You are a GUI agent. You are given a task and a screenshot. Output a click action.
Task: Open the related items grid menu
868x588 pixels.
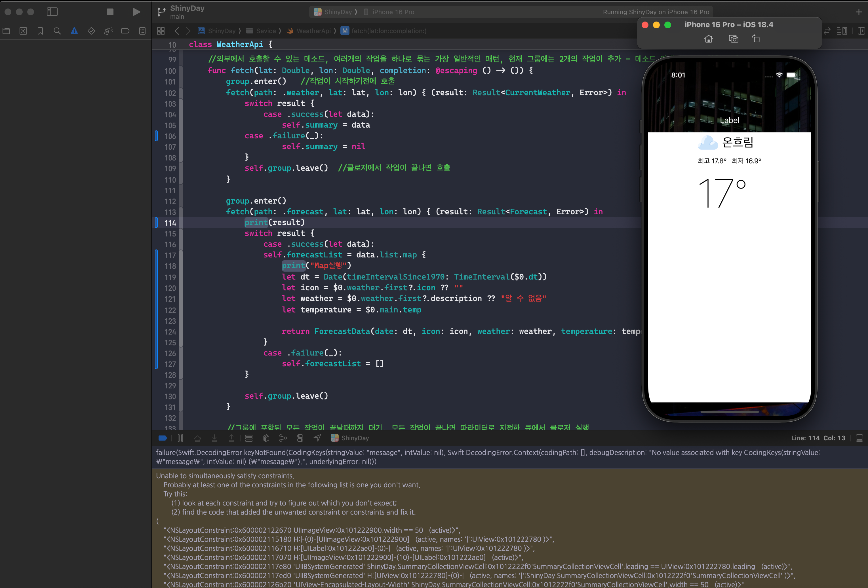point(161,31)
